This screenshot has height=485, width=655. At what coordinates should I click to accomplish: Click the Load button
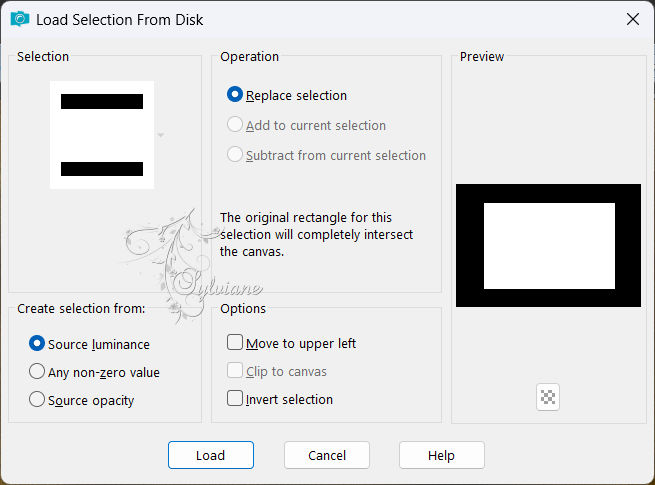click(211, 455)
